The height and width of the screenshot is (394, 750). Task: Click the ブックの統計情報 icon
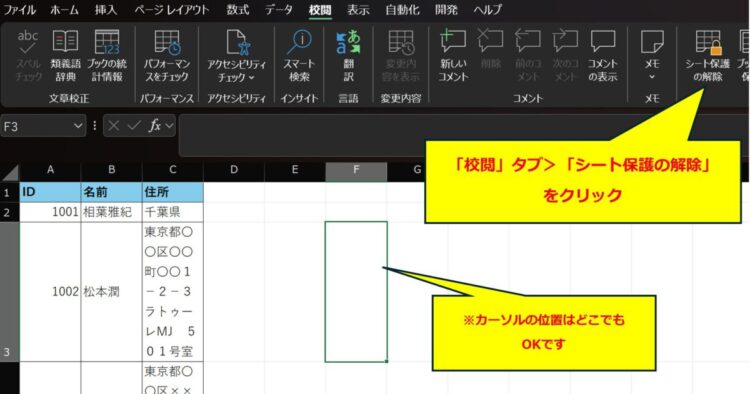click(x=107, y=55)
